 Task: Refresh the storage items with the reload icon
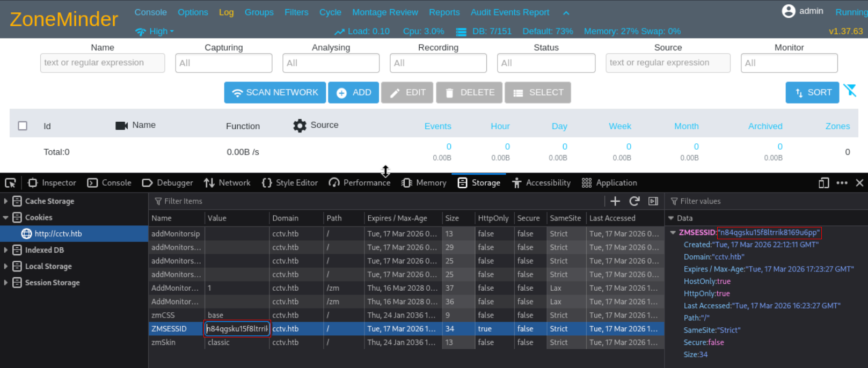pyautogui.click(x=634, y=201)
